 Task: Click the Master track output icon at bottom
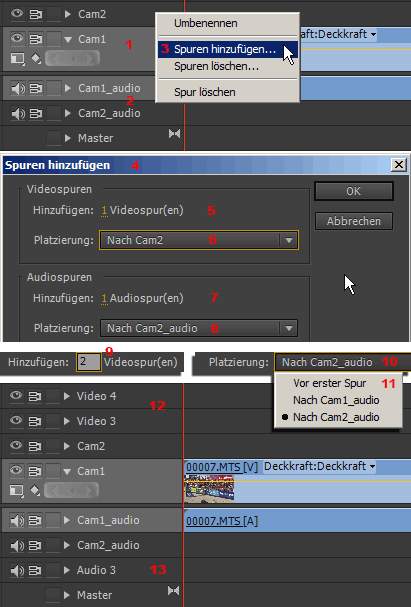pos(173,591)
